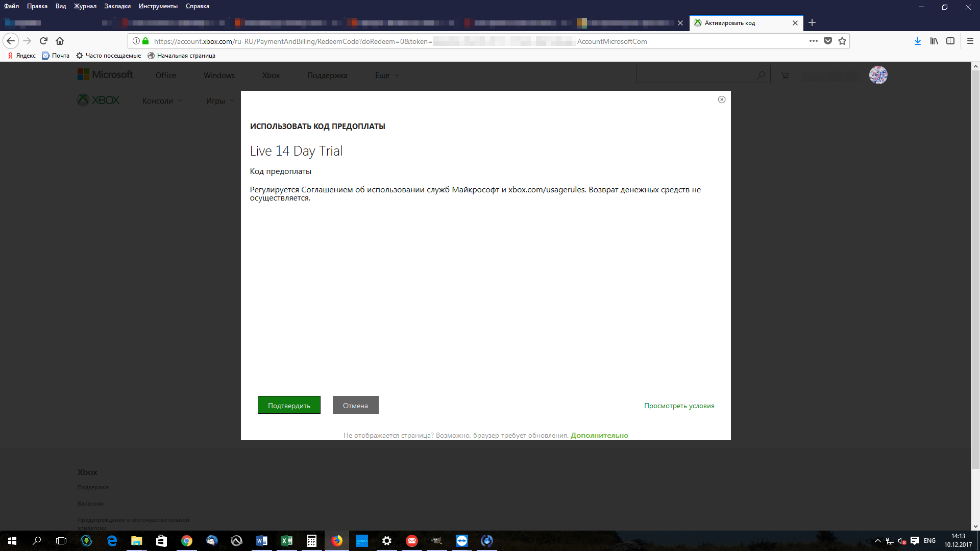Open Google Chrome from taskbar
This screenshot has width=980, height=551.
[x=187, y=541]
